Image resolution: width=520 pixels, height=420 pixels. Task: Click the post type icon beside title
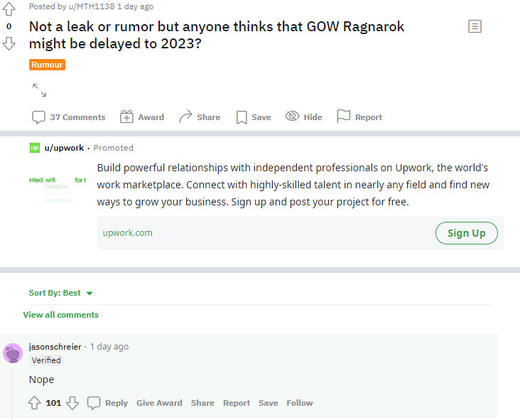pos(475,26)
